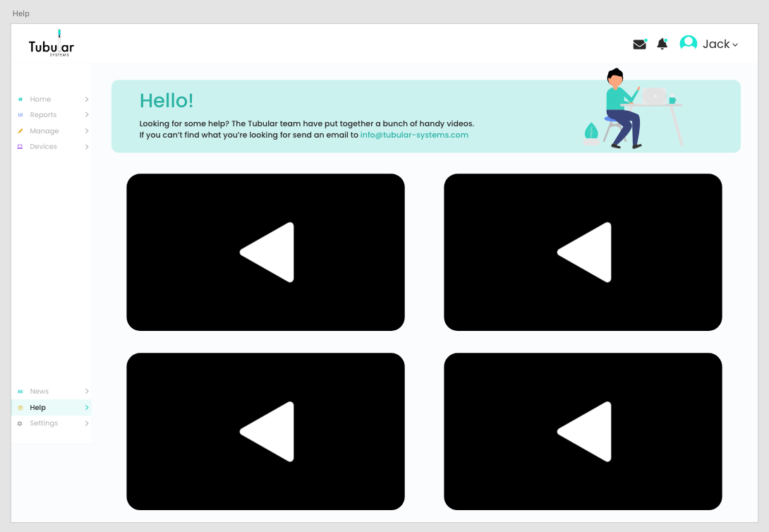Viewport: 769px width, 532px height.
Task: Click the Settings gear icon
Action: pyautogui.click(x=20, y=423)
